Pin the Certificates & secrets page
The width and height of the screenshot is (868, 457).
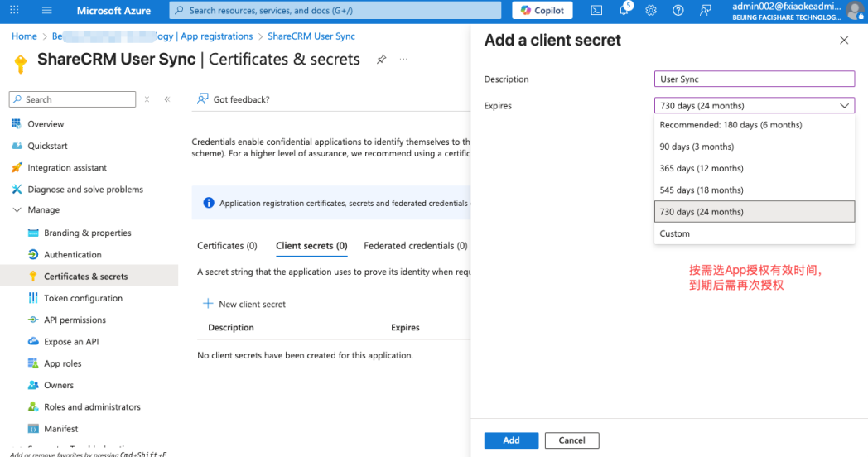[x=381, y=60]
